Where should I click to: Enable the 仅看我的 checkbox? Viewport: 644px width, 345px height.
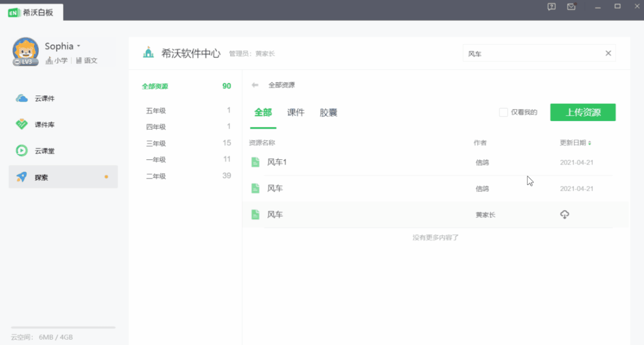[x=504, y=112]
